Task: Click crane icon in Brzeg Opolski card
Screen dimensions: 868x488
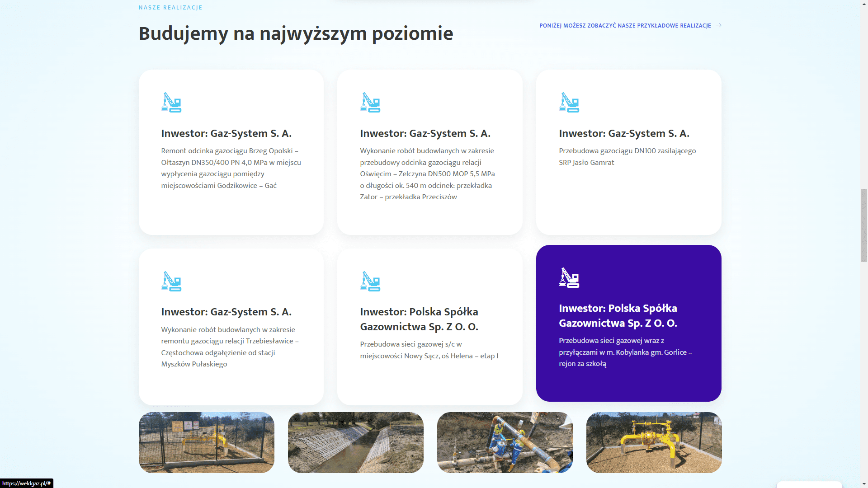Action: 171,103
